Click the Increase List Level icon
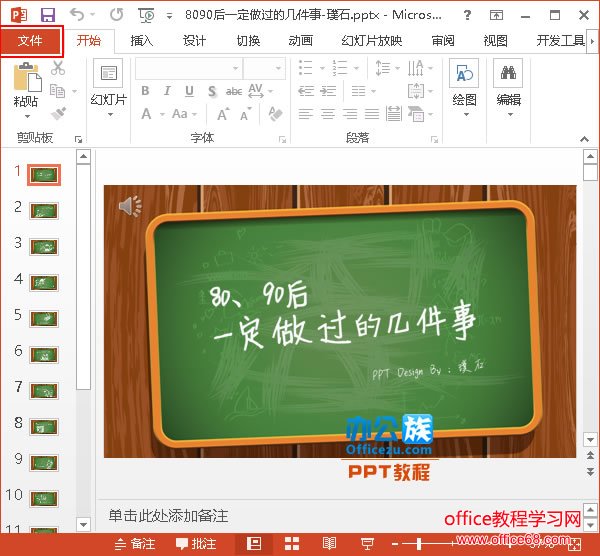The image size is (600, 556). coord(328,91)
